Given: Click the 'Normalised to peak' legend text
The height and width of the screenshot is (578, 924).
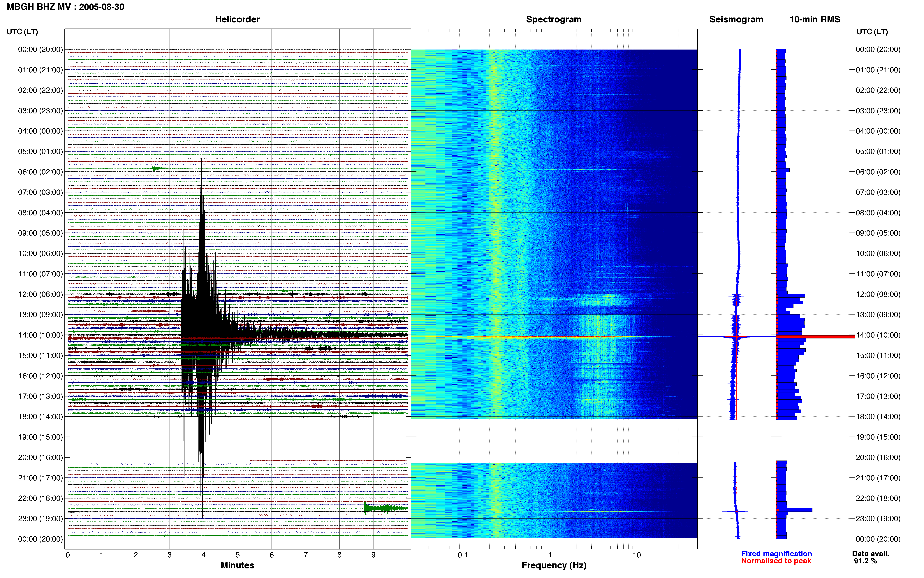Looking at the screenshot, I should click(x=776, y=561).
